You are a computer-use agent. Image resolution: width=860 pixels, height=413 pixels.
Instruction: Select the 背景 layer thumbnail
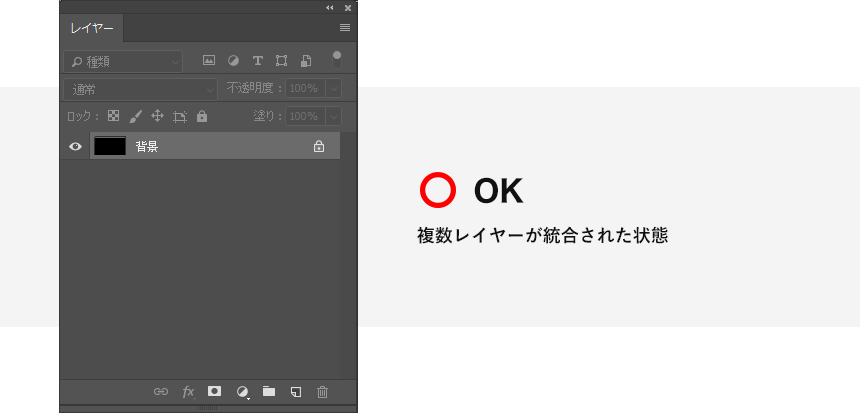109,146
